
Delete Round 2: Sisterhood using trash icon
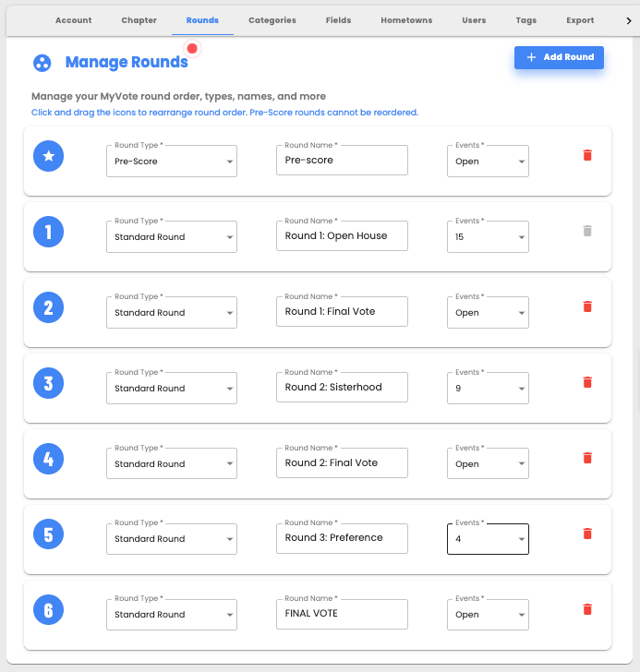(587, 382)
